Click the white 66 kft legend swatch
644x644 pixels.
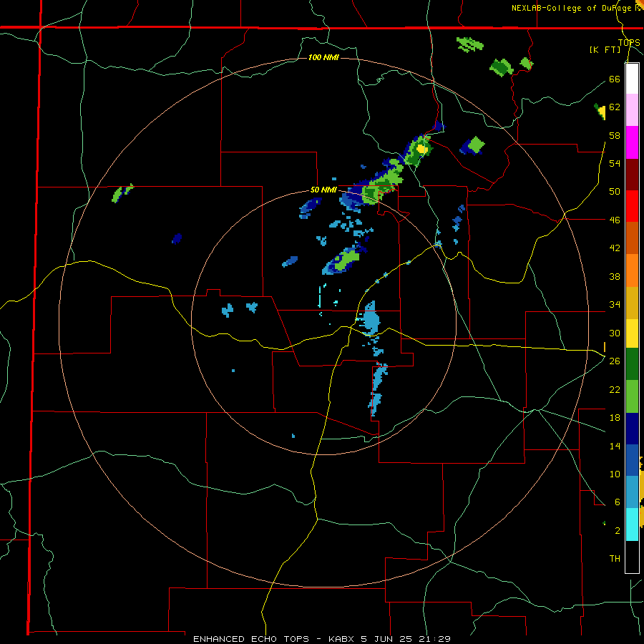632,79
